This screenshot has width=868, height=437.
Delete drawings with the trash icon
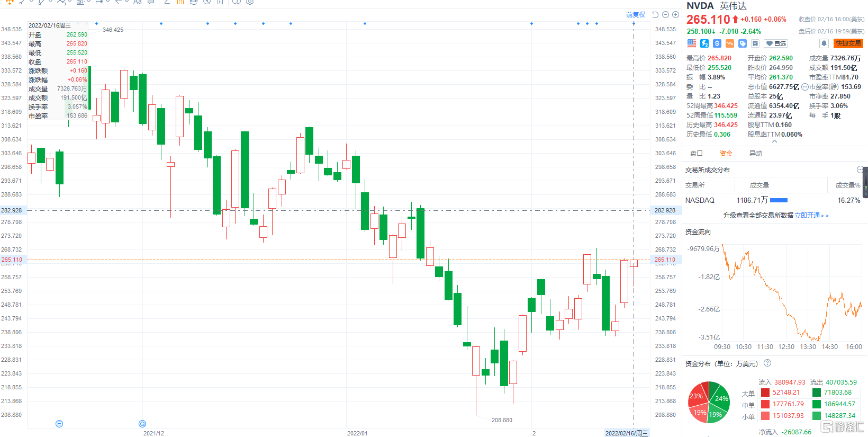tap(220, 2)
